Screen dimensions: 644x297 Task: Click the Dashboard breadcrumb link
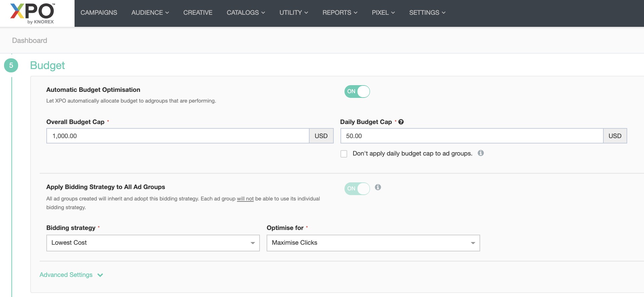pos(30,41)
